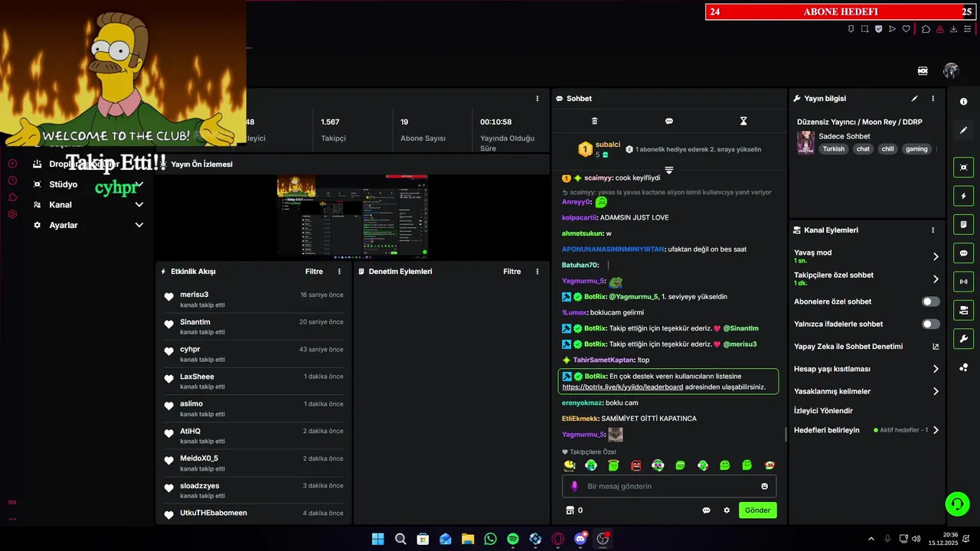Viewport: 980px width, 551px height.
Task: Click the gaming tag
Action: pyautogui.click(x=916, y=149)
